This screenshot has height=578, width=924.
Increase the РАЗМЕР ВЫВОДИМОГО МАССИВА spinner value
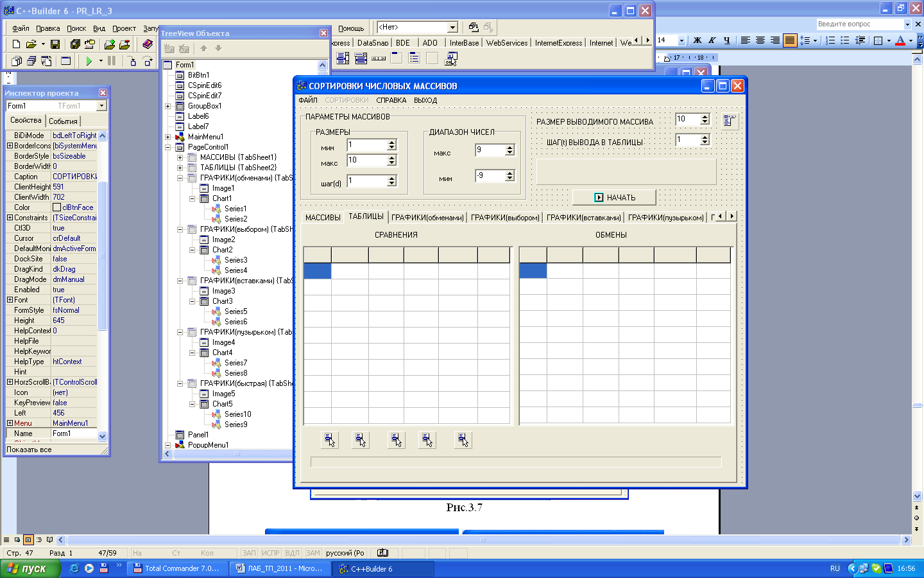pyautogui.click(x=705, y=116)
